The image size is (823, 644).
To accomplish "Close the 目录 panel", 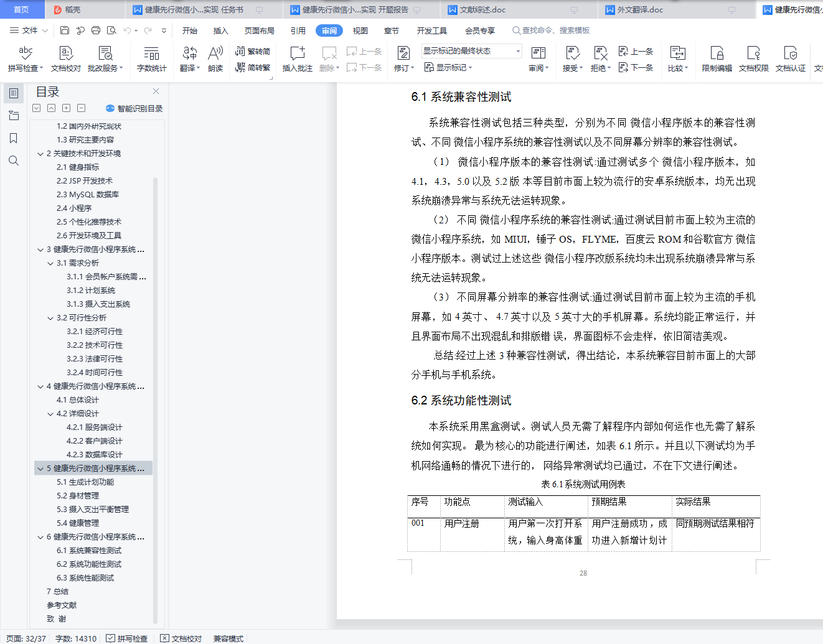I will point(156,91).
